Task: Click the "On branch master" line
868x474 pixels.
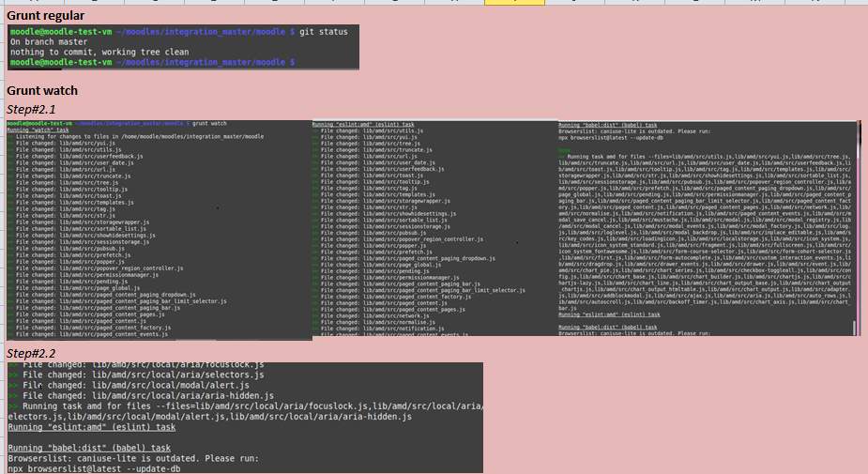Action: (49, 42)
